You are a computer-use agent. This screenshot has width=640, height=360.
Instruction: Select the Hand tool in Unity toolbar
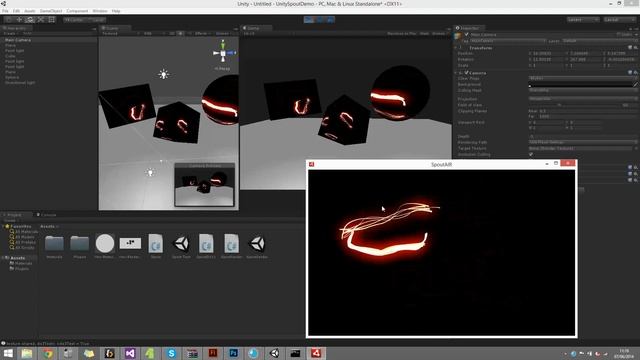[9, 20]
